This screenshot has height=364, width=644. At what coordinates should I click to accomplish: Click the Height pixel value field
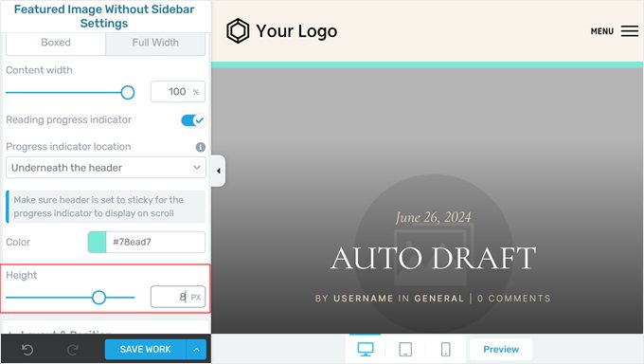pyautogui.click(x=178, y=297)
